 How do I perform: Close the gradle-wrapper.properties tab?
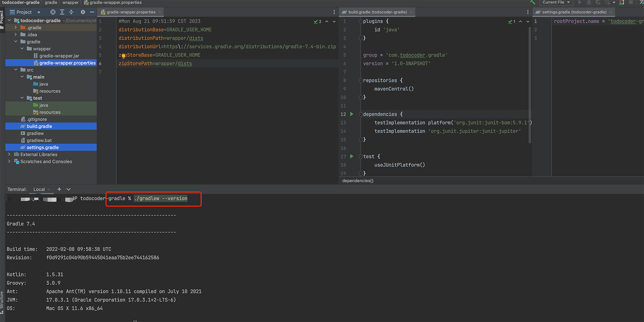point(160,12)
